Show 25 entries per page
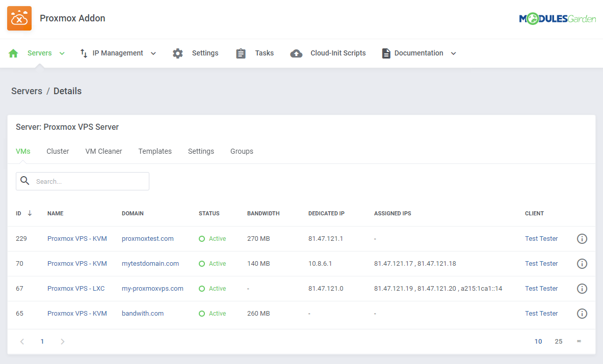Viewport: 603px width, 364px height. (x=558, y=342)
